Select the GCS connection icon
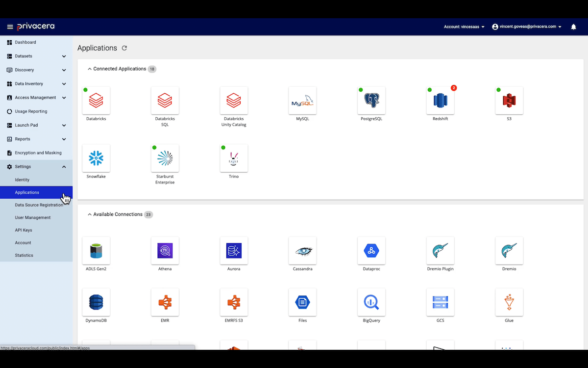 pos(440,302)
